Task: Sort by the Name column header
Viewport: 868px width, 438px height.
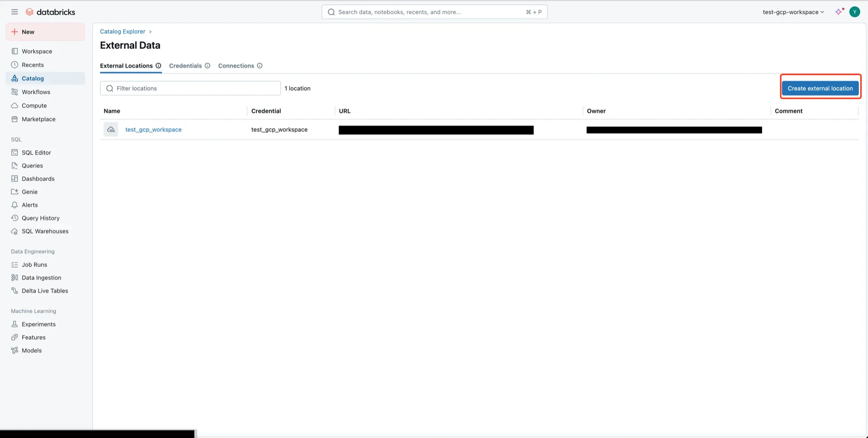Action: tap(112, 111)
